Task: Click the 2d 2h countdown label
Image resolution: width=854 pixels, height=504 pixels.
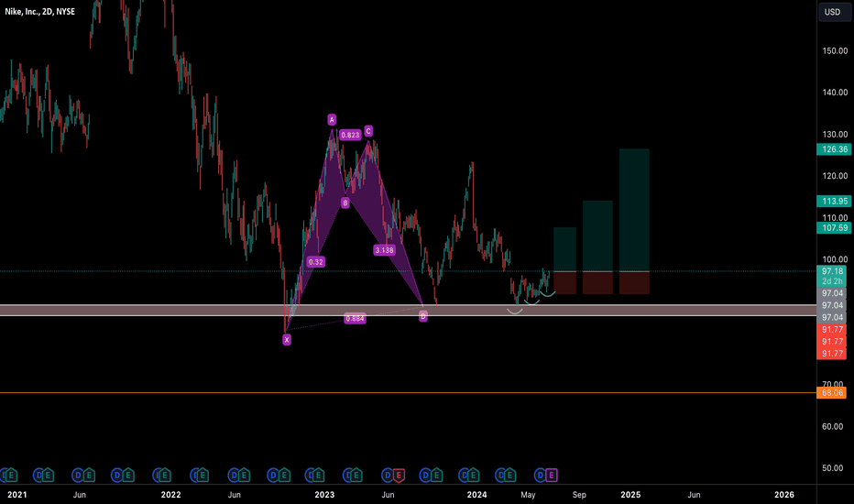Action: (x=832, y=281)
